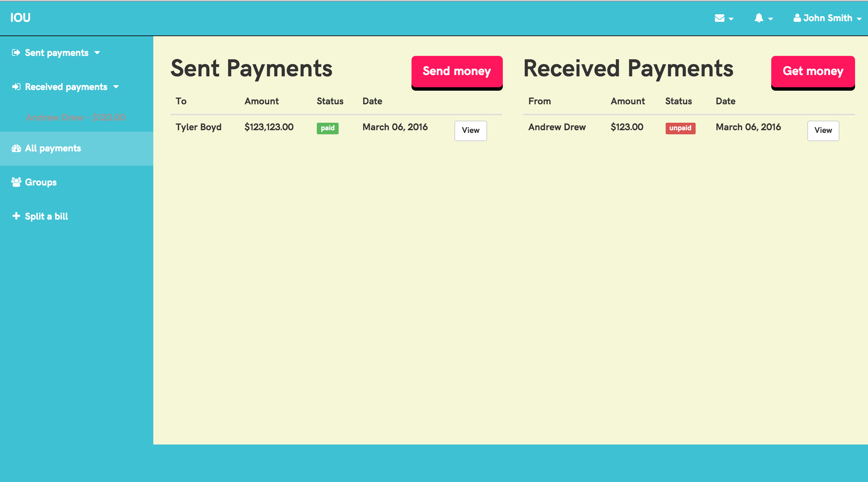The width and height of the screenshot is (868, 482).
Task: Expand the Sent payments caret
Action: tap(97, 53)
